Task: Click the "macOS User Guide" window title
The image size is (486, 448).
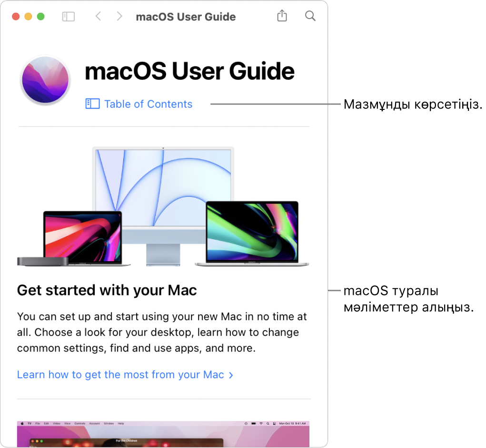Action: [x=186, y=17]
